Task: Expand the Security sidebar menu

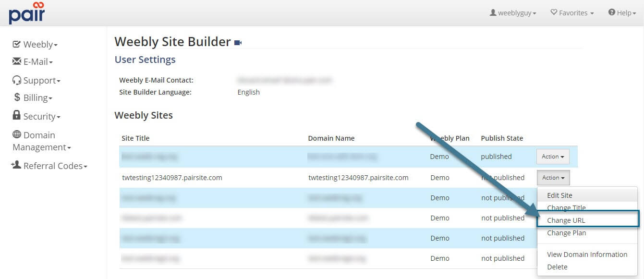Action: click(x=36, y=116)
